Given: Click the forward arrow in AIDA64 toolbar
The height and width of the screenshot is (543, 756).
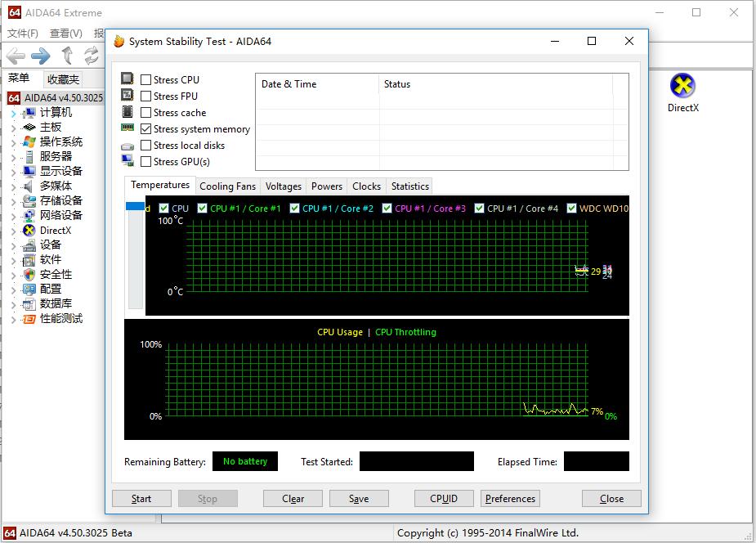Looking at the screenshot, I should coord(41,56).
